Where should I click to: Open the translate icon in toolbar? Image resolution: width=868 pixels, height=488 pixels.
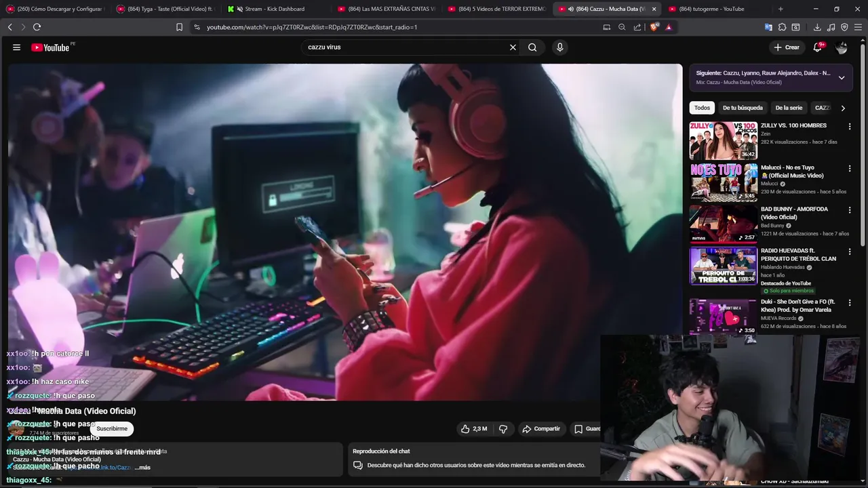[x=768, y=27]
